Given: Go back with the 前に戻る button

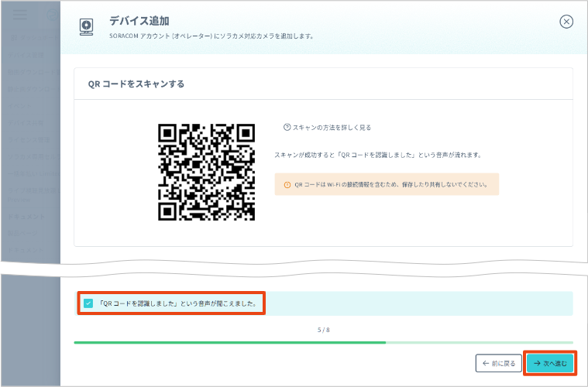Looking at the screenshot, I should 497,362.
